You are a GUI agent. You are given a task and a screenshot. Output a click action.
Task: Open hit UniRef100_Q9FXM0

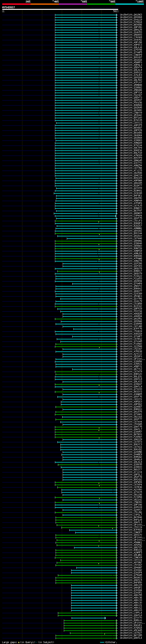click(x=131, y=27)
